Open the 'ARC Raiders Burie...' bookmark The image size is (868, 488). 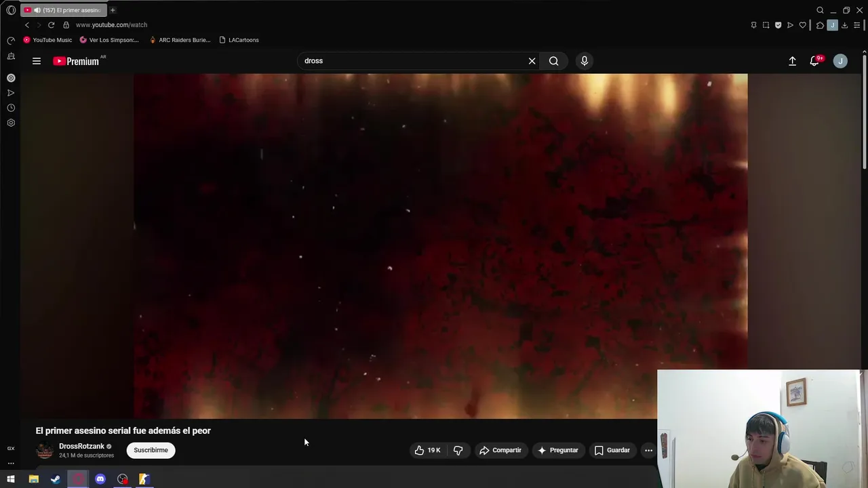(x=179, y=40)
